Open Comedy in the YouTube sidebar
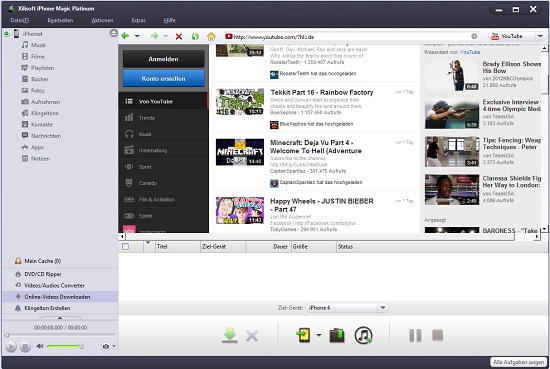This screenshot has height=369, width=550. click(163, 183)
